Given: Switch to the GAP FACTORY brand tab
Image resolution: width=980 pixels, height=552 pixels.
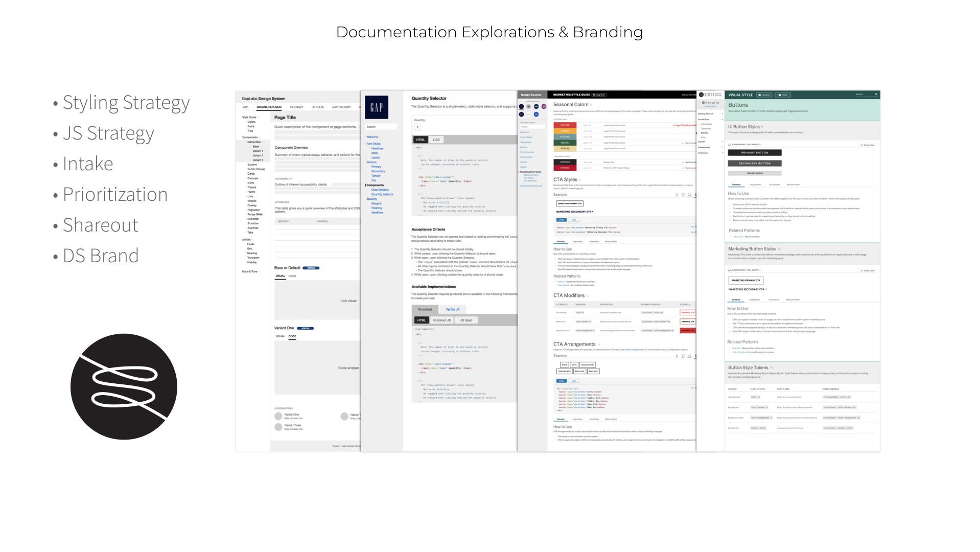Looking at the screenshot, I should [x=341, y=107].
